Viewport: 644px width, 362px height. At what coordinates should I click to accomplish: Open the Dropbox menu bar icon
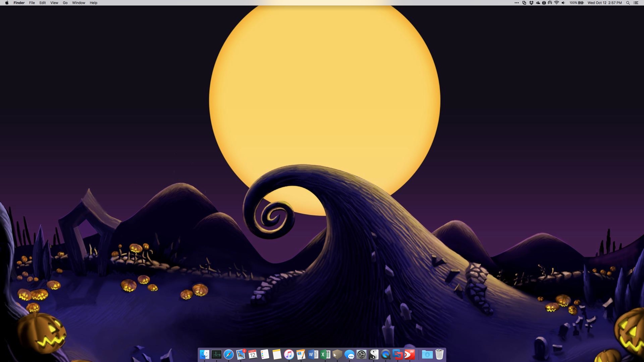[531, 3]
